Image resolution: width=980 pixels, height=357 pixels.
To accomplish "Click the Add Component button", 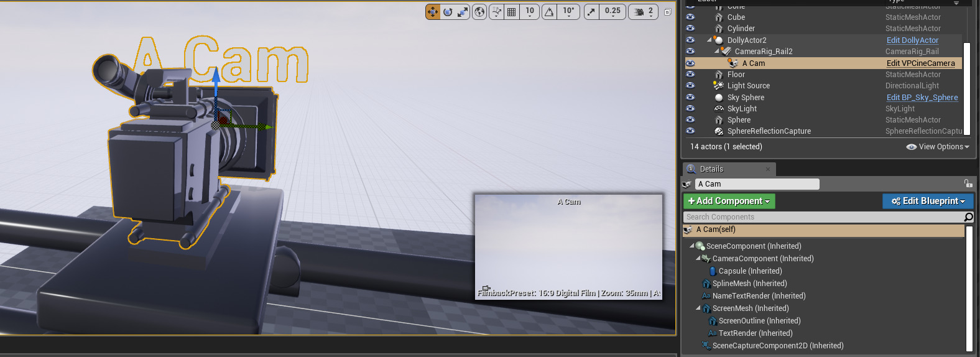I will coord(729,201).
